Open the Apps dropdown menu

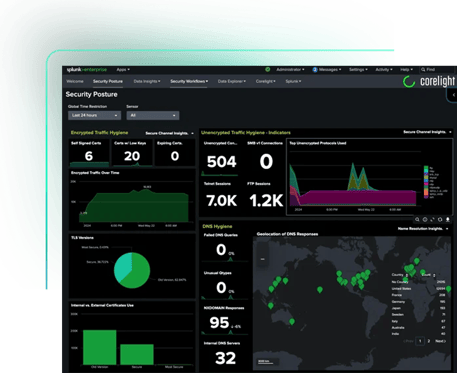[123, 70]
